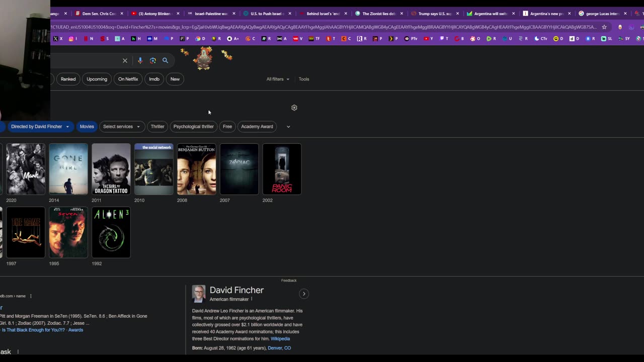Open the Rumble bookmark with the green play icon
Image resolution: width=644 pixels, height=362 pixels.
[491, 39]
